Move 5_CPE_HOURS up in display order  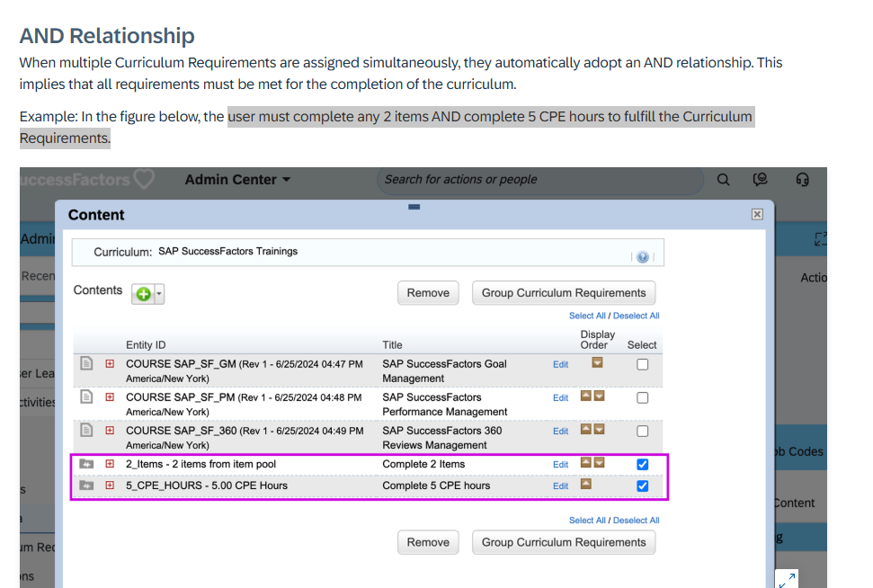coord(586,485)
